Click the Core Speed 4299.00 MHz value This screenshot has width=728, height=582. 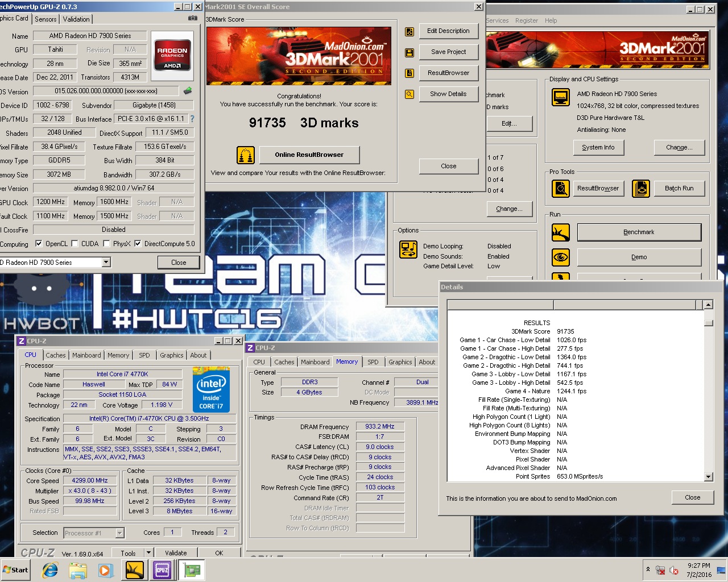(x=90, y=480)
